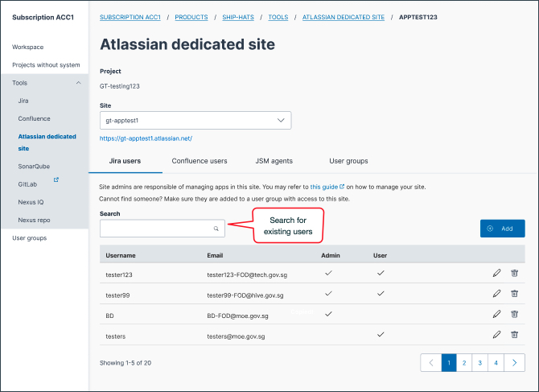Select Jira in Tools sidebar
Viewport: 539px width, 392px height.
tap(23, 101)
